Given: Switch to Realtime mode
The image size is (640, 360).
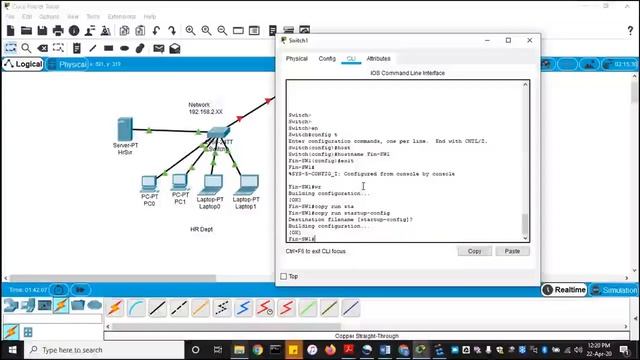Looking at the screenshot, I should point(564,290).
